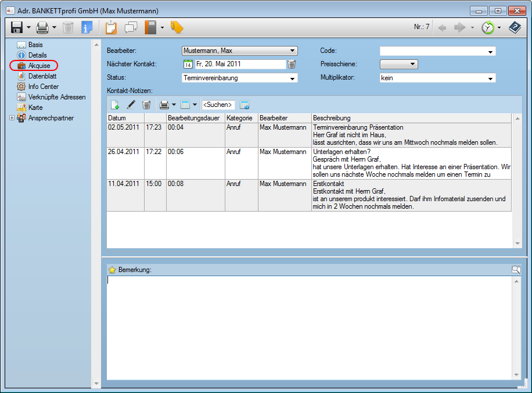Click the orange tag icon
Screen dimensions: 532x393
tap(177, 27)
